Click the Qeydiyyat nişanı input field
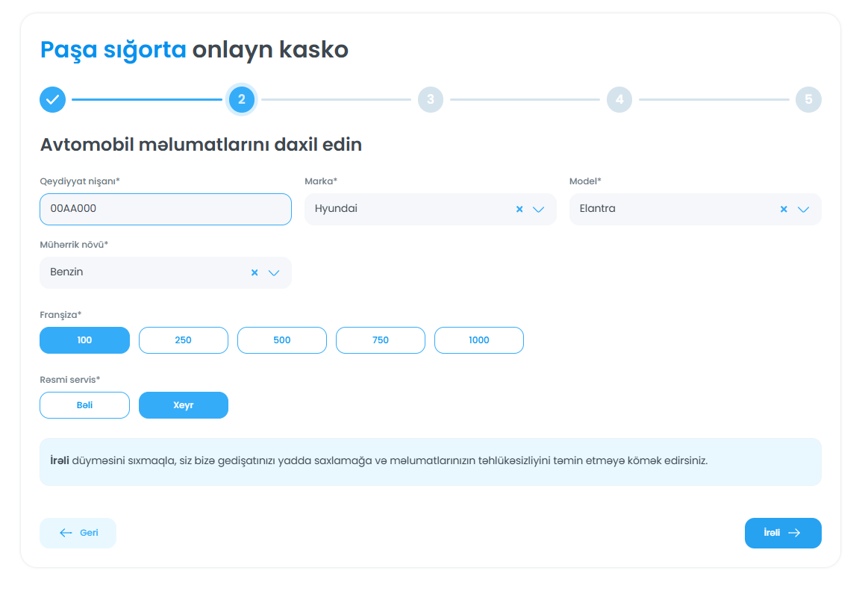The width and height of the screenshot is (868, 591). pyautogui.click(x=165, y=209)
